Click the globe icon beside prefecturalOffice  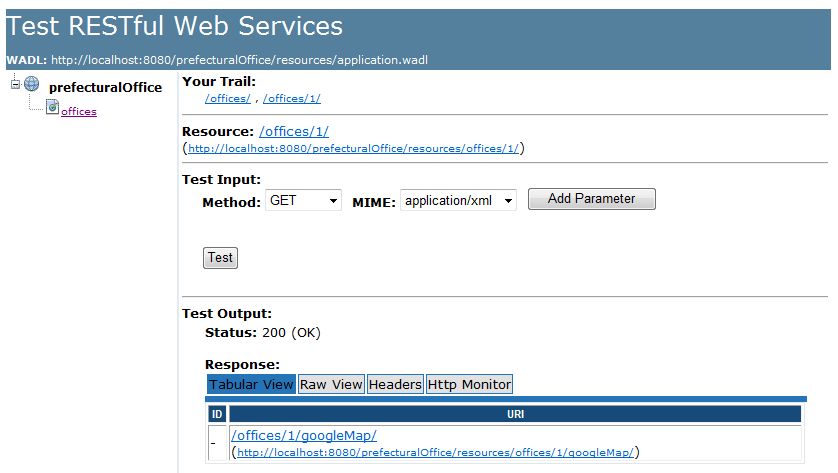[x=31, y=86]
